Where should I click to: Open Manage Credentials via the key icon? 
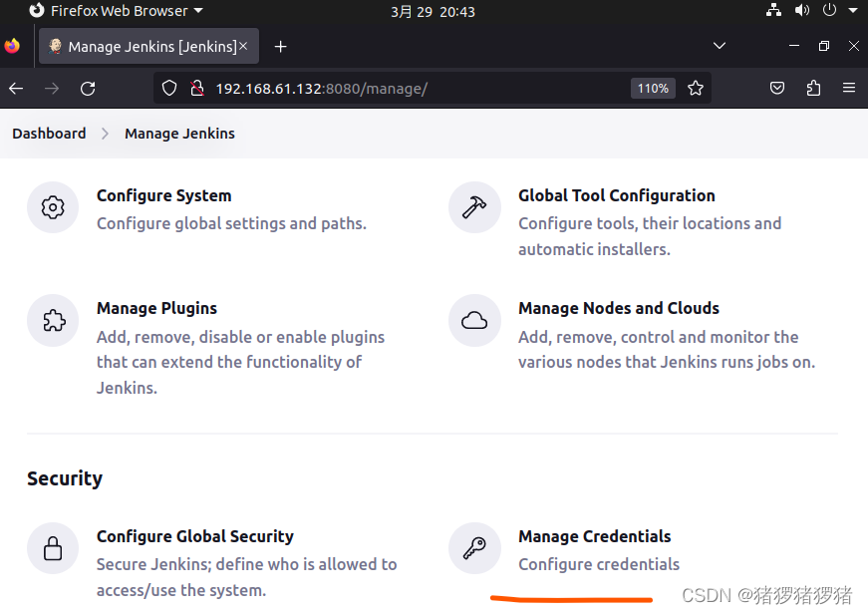pyautogui.click(x=474, y=548)
